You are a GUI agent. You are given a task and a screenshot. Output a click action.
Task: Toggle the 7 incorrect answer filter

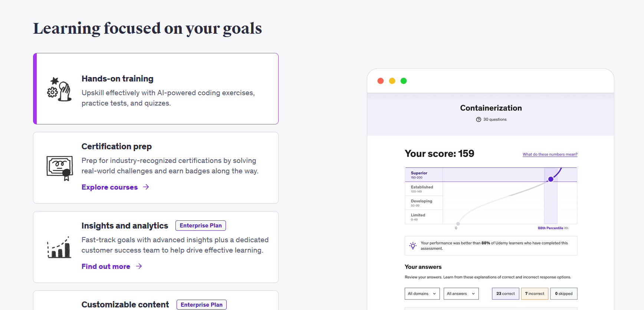point(535,294)
